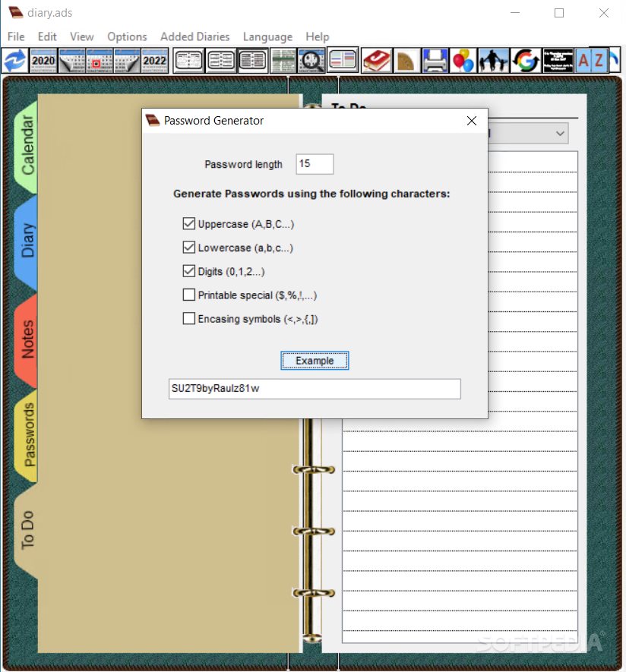Click the diary.ads title bar book icon
Screen dimensions: 626x672
click(16, 12)
